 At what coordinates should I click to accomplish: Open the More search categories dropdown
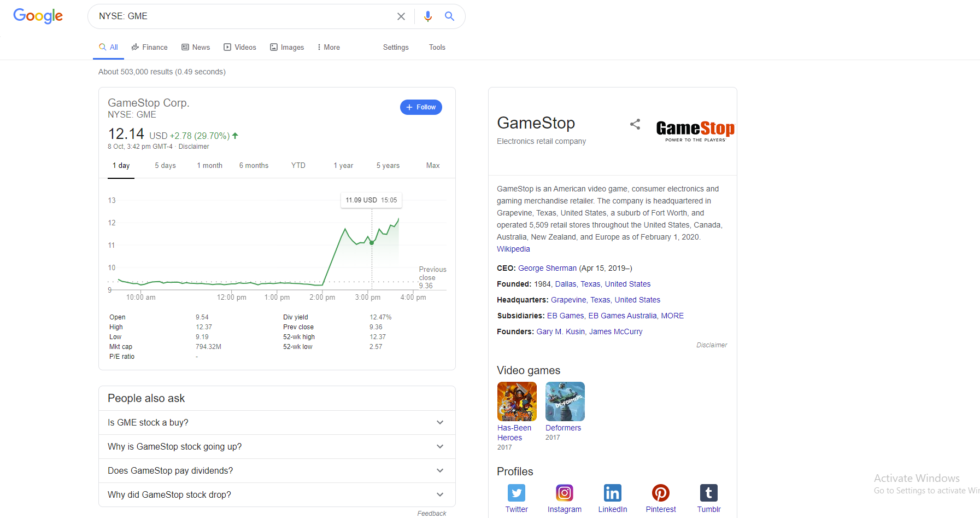(328, 47)
